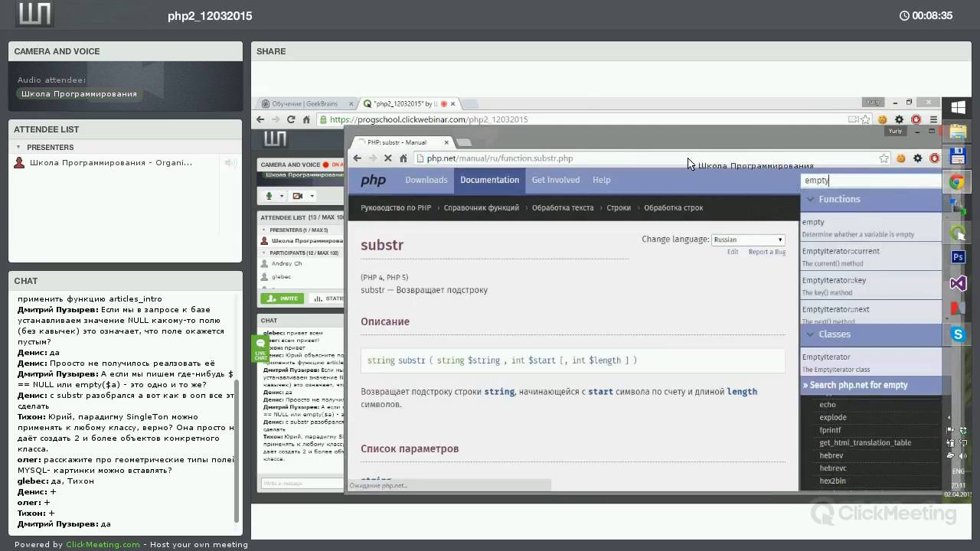Click the camera icon in the clickwebinar address bar
Screen dimensions: 980x551
[x=853, y=119]
